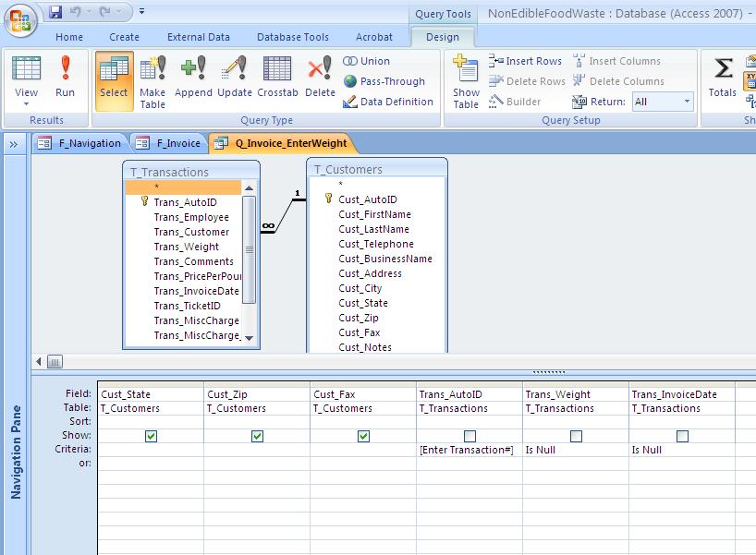Screen dimensions: 756x555
Task: Expand the Navigation Pane chevron
Action: (14, 144)
